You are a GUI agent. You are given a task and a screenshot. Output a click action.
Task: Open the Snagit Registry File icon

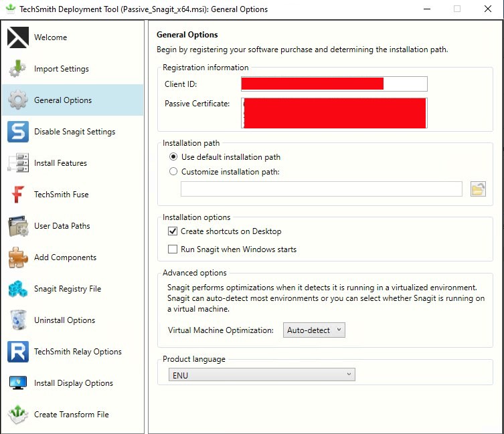18,289
